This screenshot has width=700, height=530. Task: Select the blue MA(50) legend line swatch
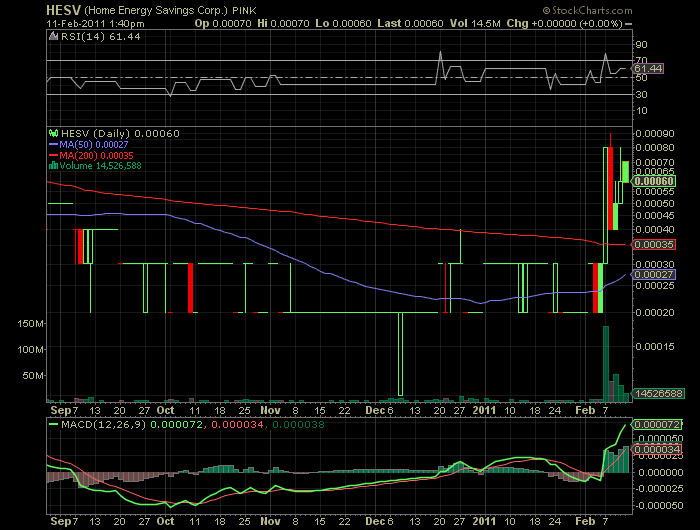tap(53, 145)
